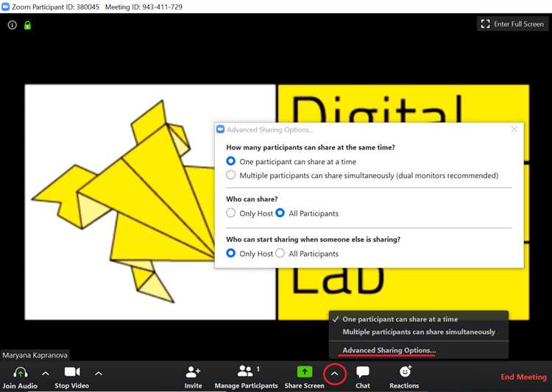The height and width of the screenshot is (392, 552).
Task: Open the Chat panel
Action: point(363,377)
